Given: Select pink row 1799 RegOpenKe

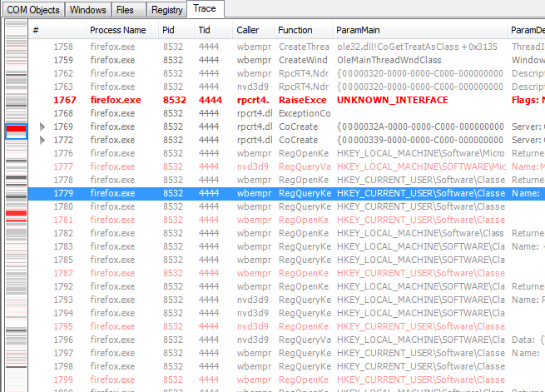Looking at the screenshot, I should (286, 380).
